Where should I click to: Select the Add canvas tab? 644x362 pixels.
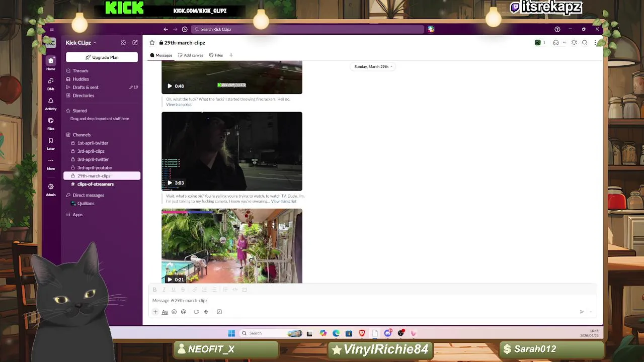(191, 55)
